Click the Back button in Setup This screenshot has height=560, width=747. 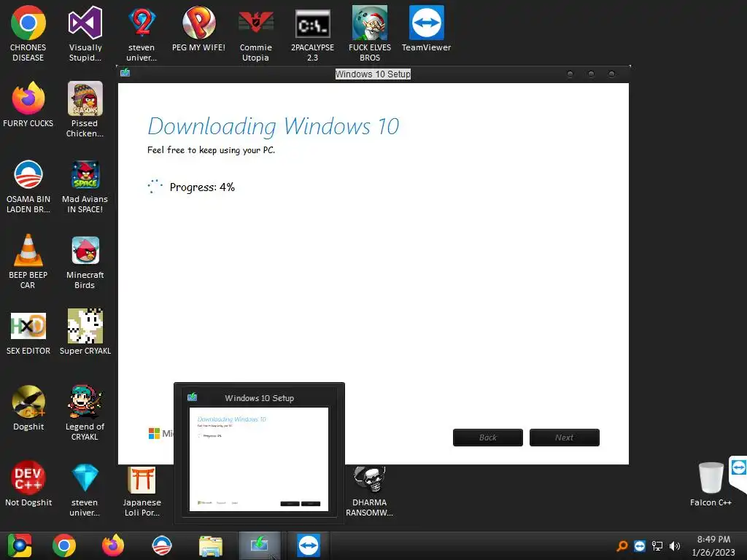pyautogui.click(x=488, y=437)
